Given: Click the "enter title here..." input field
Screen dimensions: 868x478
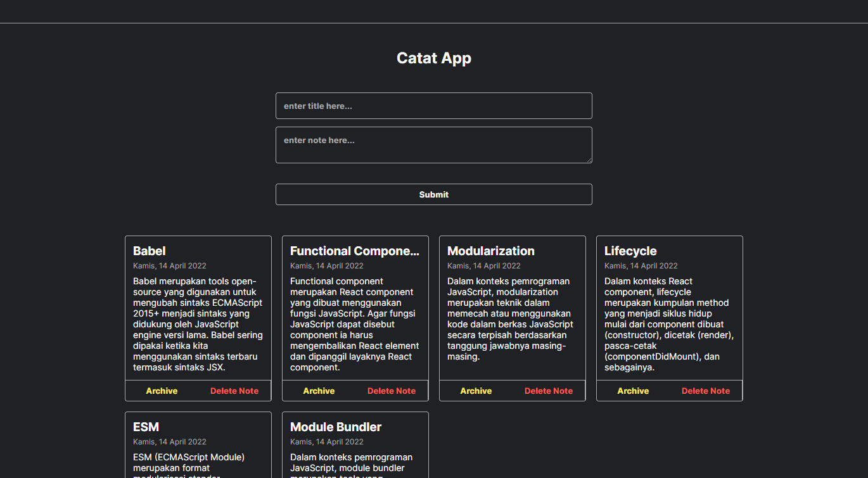Looking at the screenshot, I should (433, 106).
